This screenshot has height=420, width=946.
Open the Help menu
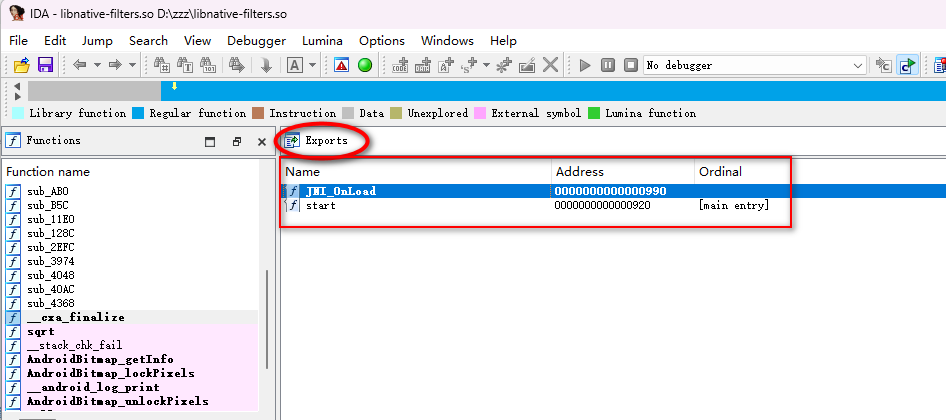click(503, 40)
